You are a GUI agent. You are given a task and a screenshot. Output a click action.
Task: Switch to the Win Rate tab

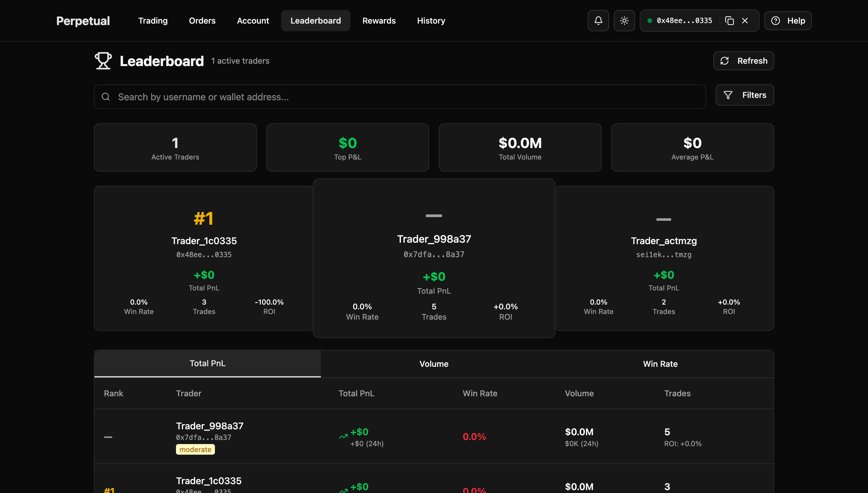pyautogui.click(x=660, y=364)
